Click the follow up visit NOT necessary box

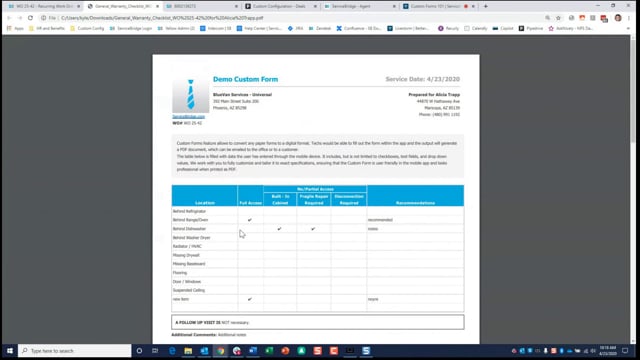pos(318,322)
